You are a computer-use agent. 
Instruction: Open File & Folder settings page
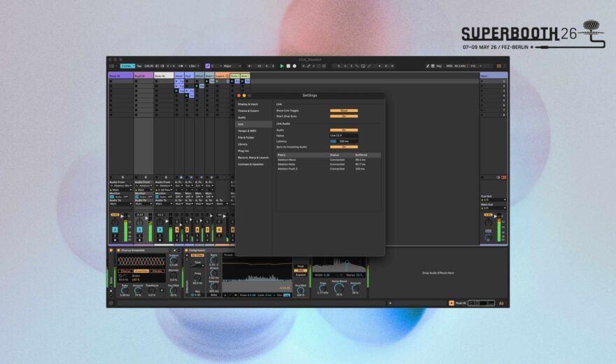coord(246,137)
